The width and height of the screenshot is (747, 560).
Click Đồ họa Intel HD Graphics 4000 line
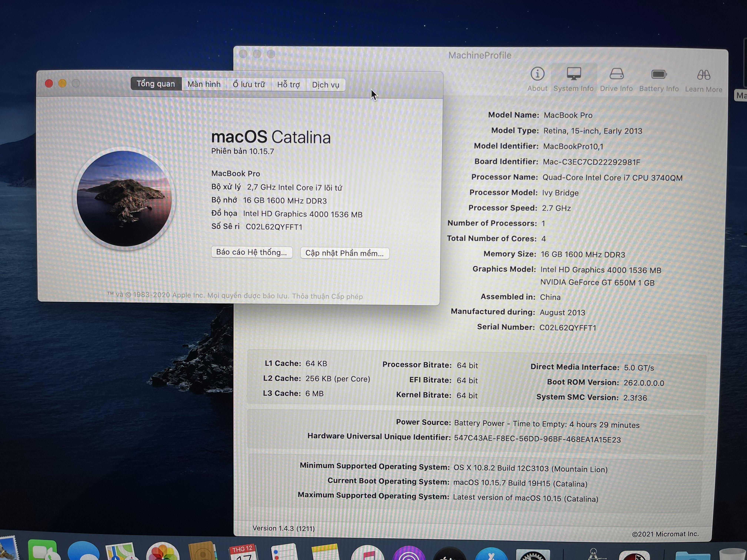point(287,214)
